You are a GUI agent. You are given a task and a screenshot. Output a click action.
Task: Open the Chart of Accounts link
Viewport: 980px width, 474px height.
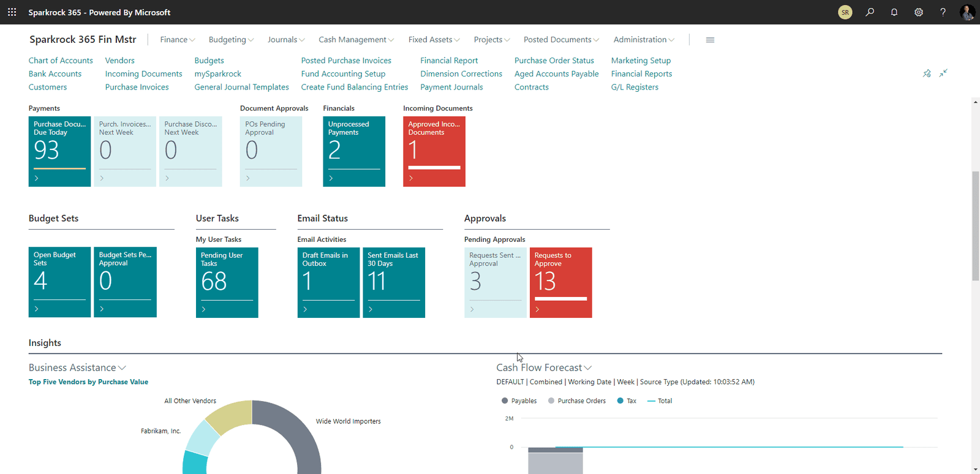pyautogui.click(x=61, y=61)
